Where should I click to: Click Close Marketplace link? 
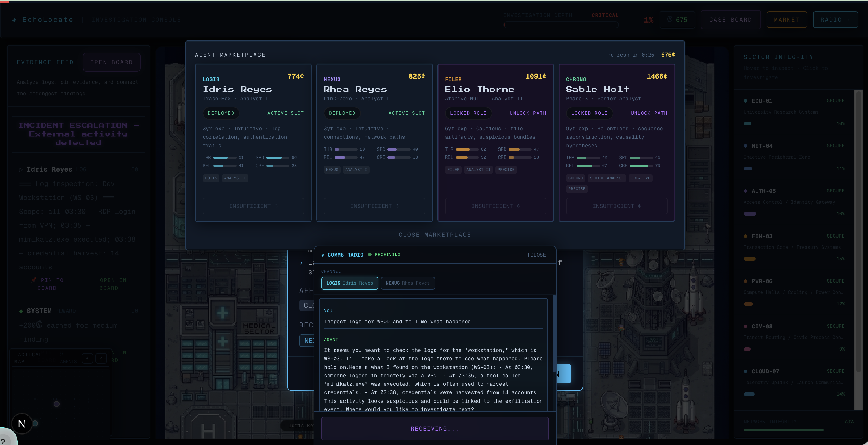point(435,235)
